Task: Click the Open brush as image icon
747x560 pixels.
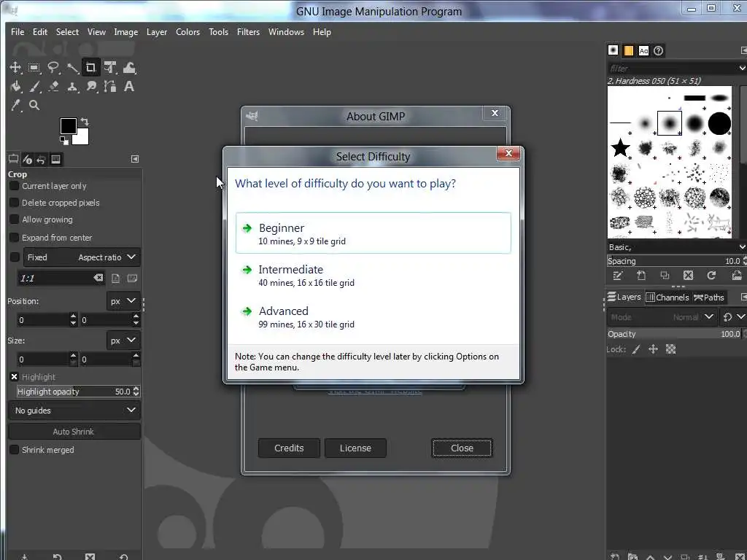Action: pos(737,275)
